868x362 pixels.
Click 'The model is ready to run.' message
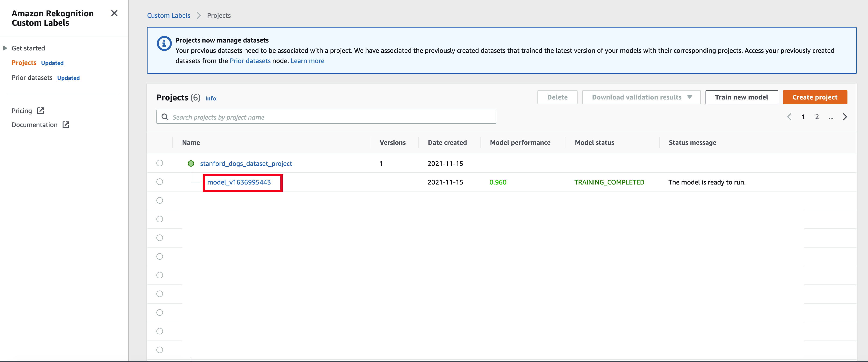(707, 182)
